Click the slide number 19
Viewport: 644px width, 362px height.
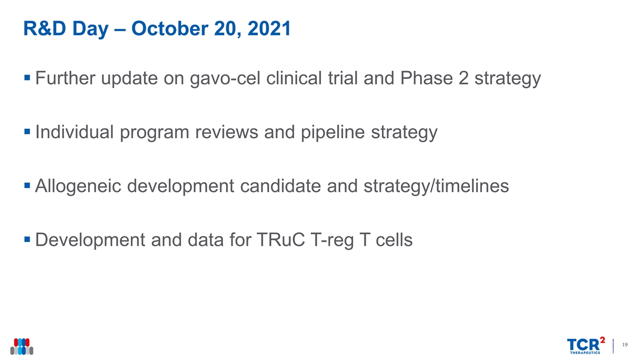pyautogui.click(x=625, y=345)
